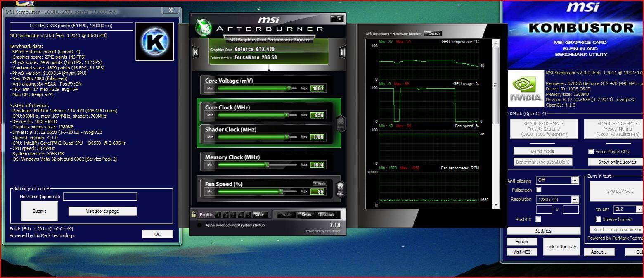This screenshot has width=644, height=278.
Task: Click the Core Voltage value 1062
Action: pos(317,88)
